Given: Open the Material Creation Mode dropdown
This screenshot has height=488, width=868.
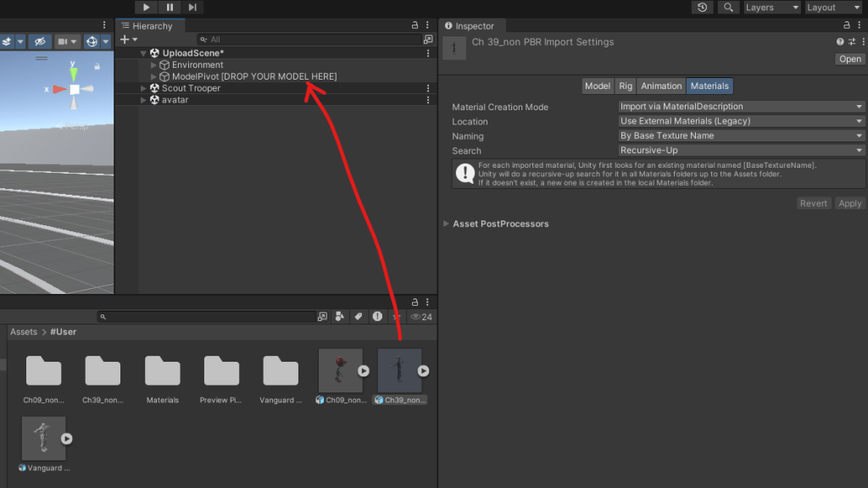Looking at the screenshot, I should [741, 107].
